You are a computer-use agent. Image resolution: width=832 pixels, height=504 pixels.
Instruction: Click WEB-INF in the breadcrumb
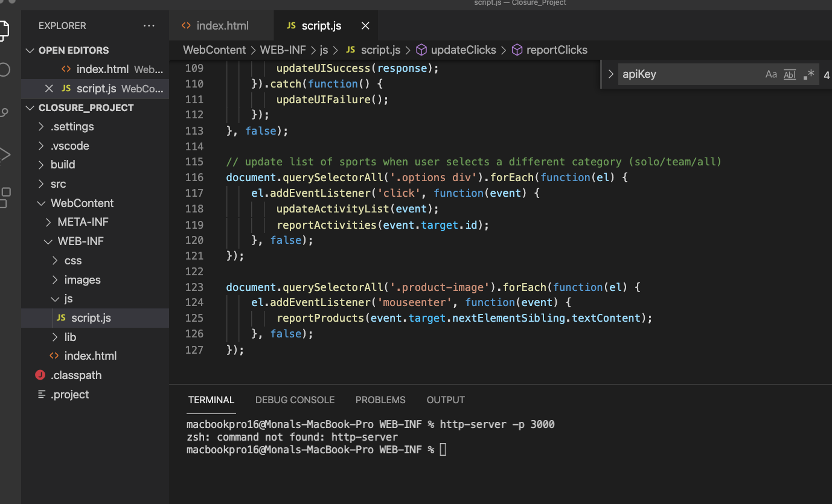tap(283, 50)
